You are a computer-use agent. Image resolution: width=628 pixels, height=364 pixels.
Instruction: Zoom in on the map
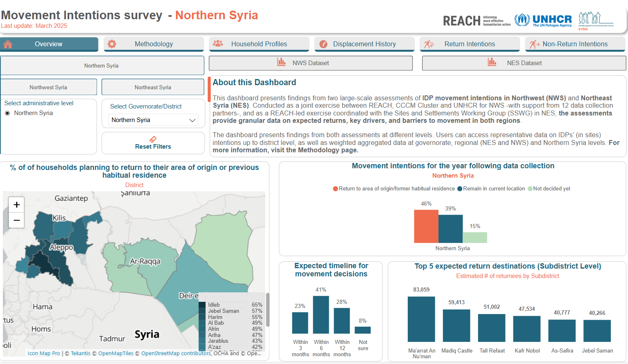(17, 205)
